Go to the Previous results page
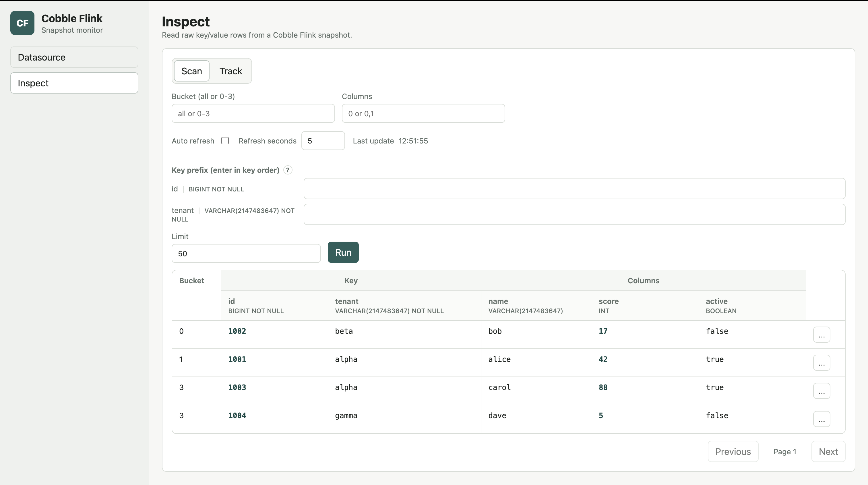 point(733,451)
